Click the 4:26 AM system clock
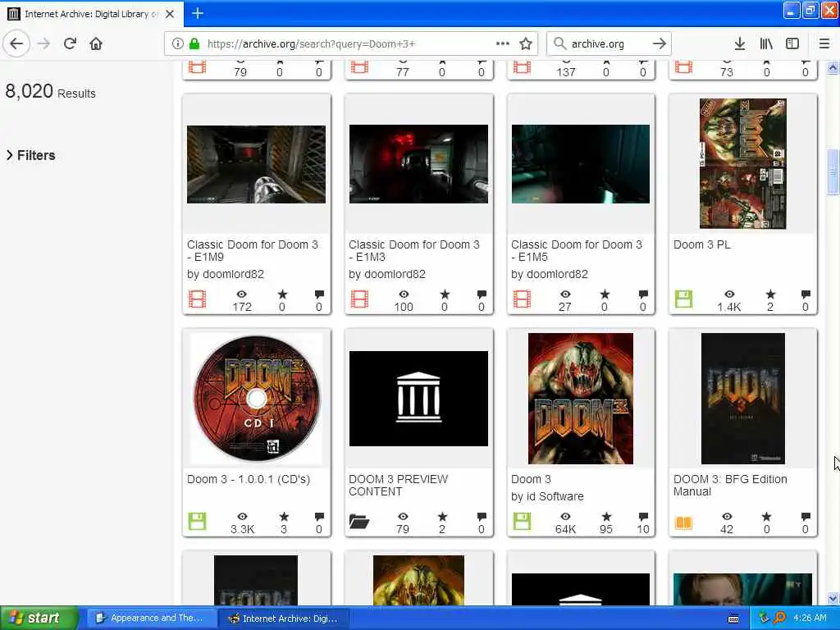The height and width of the screenshot is (630, 840). coord(810,619)
